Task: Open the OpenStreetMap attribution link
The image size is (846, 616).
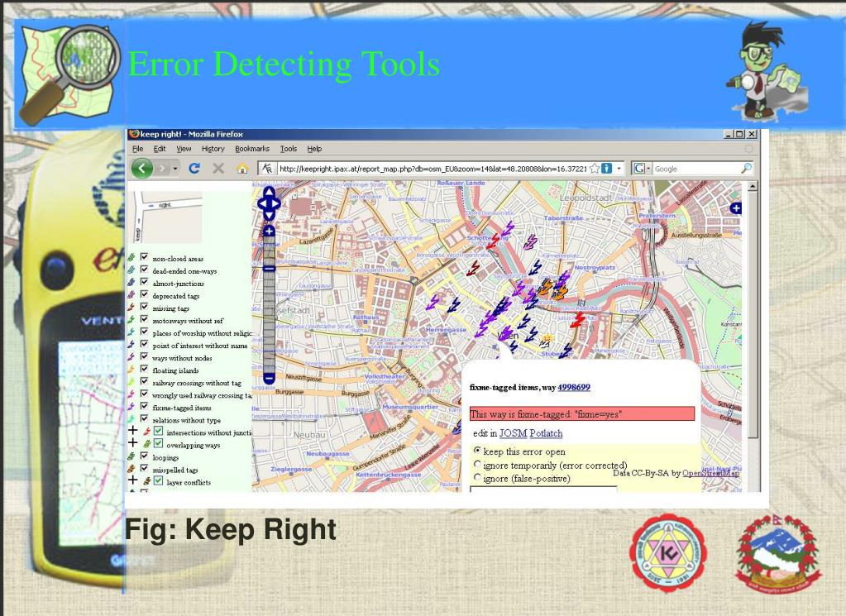Action: (x=710, y=473)
